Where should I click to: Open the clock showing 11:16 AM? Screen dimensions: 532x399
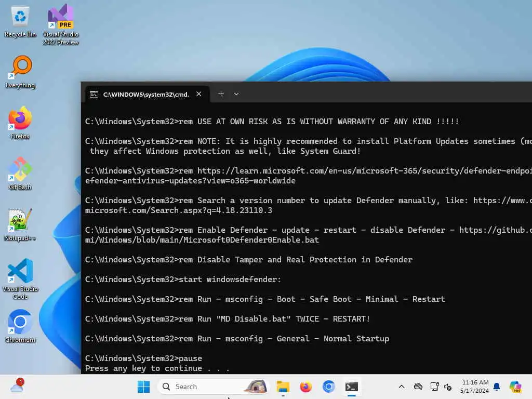pyautogui.click(x=475, y=387)
